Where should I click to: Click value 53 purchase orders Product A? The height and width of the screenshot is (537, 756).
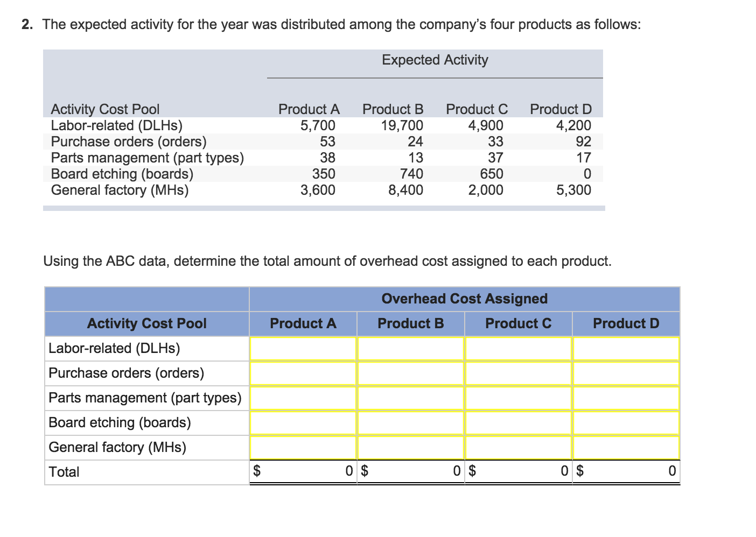(327, 142)
